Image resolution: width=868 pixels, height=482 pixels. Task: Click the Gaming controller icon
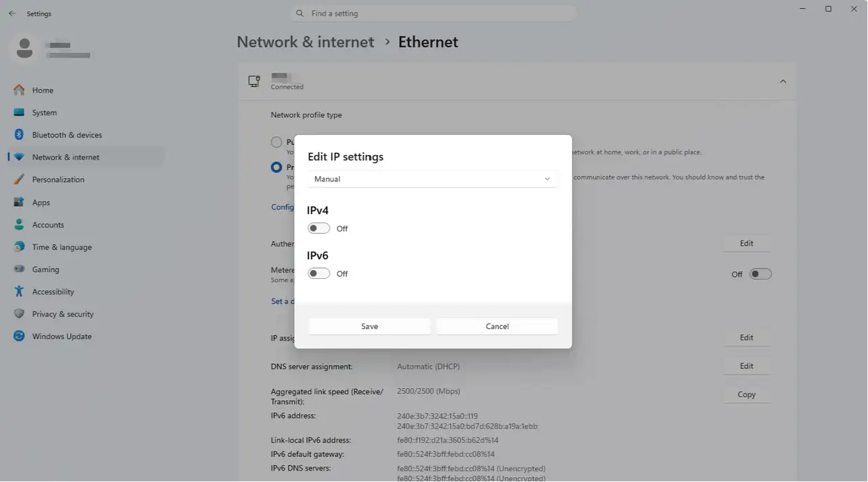tap(19, 269)
